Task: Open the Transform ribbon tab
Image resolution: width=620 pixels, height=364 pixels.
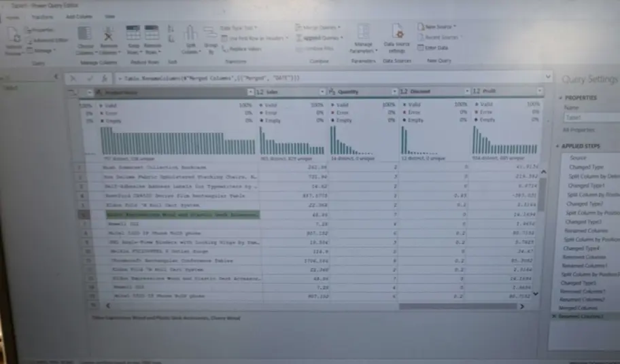Action: pos(42,17)
